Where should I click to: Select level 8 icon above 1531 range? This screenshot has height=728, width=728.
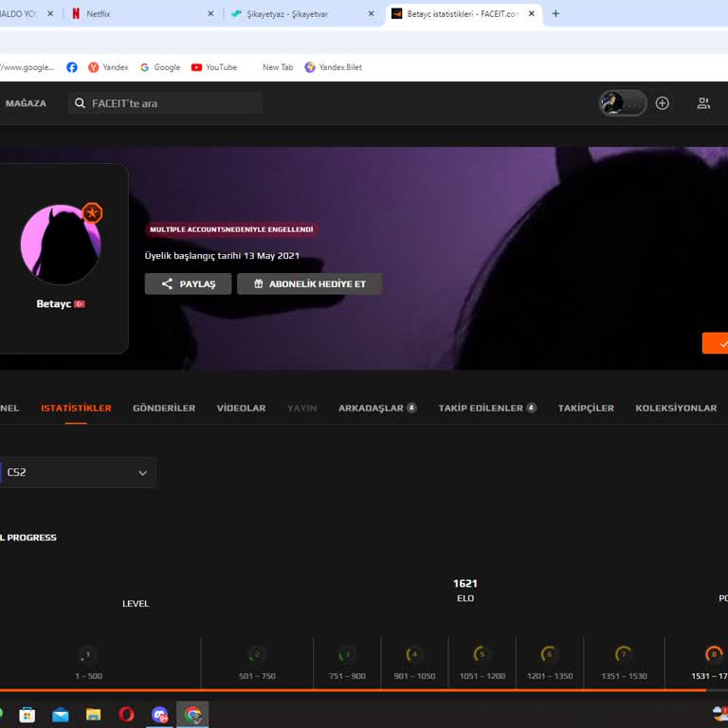(x=714, y=655)
